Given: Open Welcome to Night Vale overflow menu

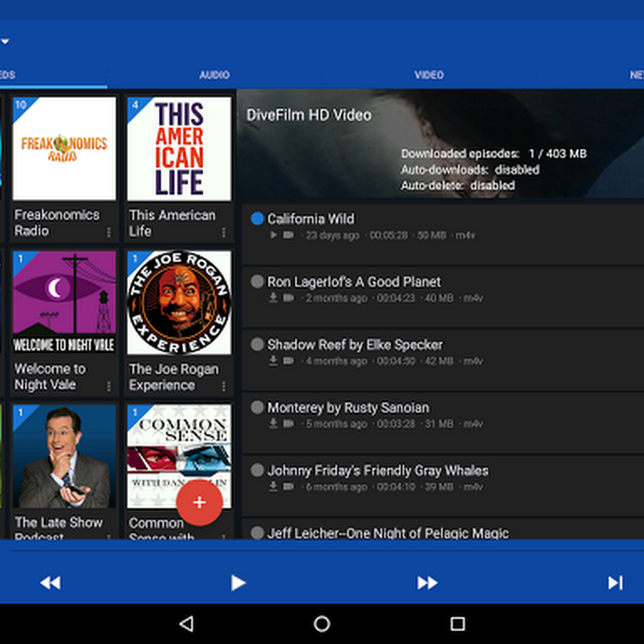Looking at the screenshot, I should click(109, 386).
